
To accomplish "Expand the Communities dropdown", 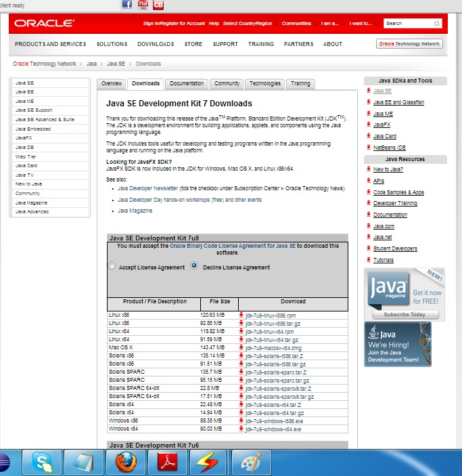I will [x=299, y=24].
